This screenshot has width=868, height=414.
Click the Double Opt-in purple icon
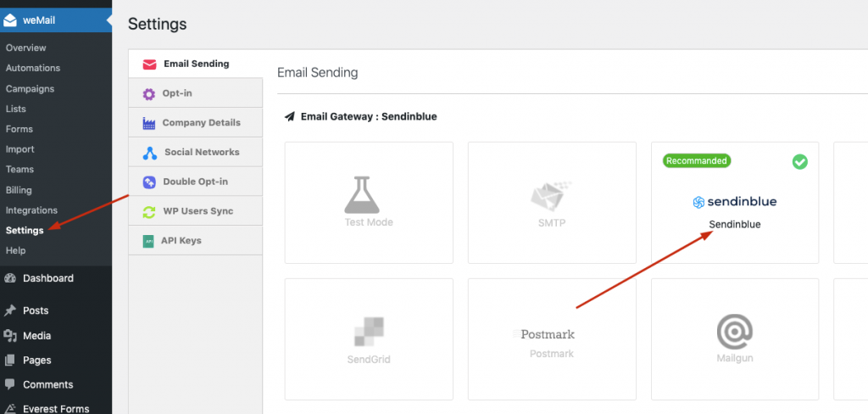(149, 182)
